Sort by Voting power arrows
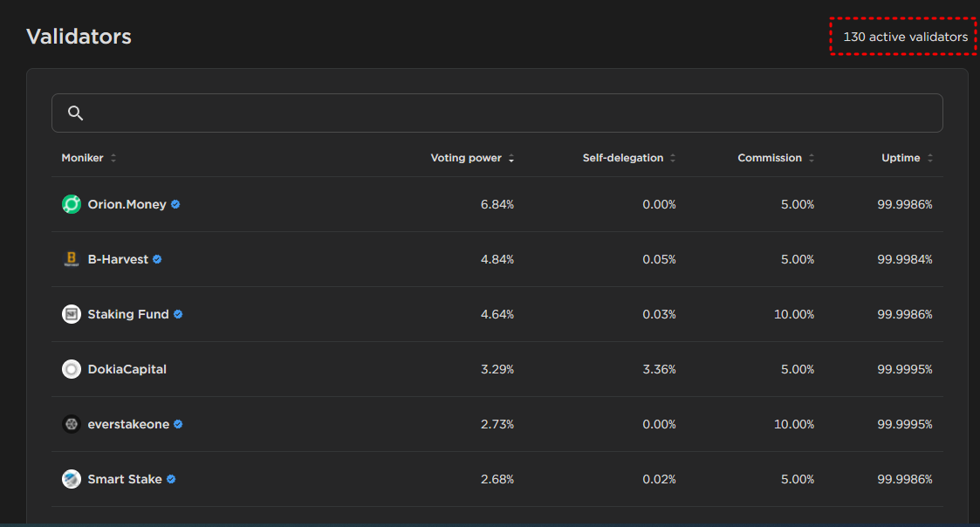This screenshot has height=527, width=980. click(511, 158)
